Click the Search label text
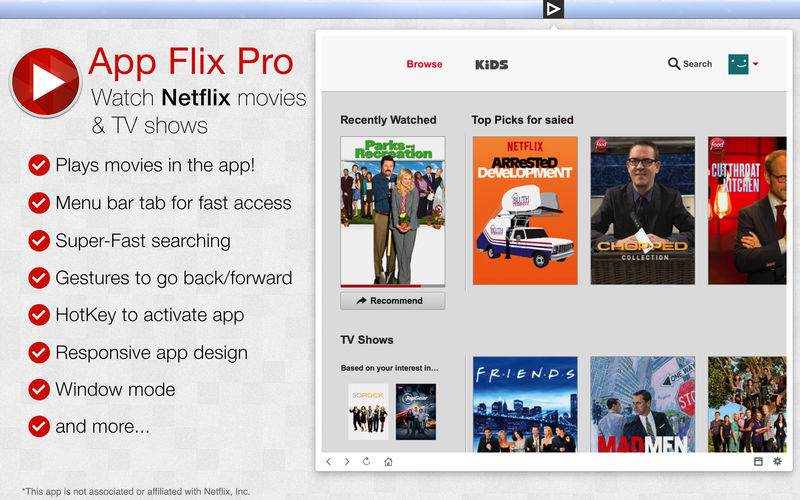 [x=697, y=64]
